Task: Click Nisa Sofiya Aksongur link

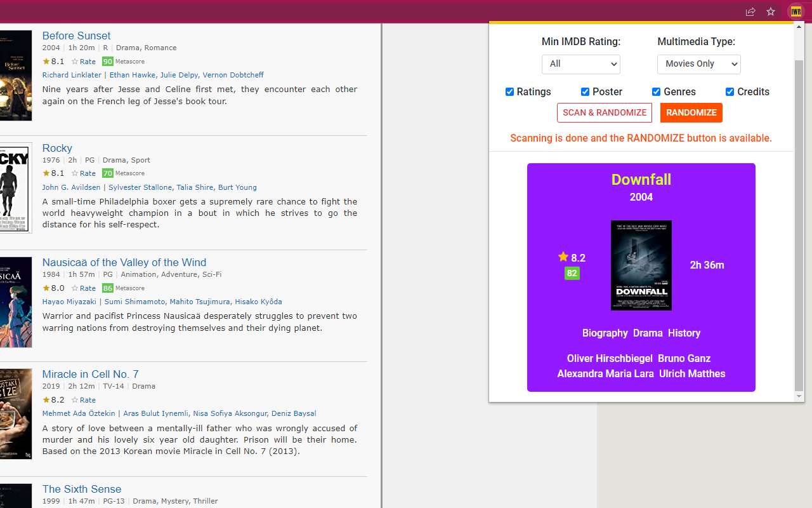Action: pyautogui.click(x=230, y=413)
